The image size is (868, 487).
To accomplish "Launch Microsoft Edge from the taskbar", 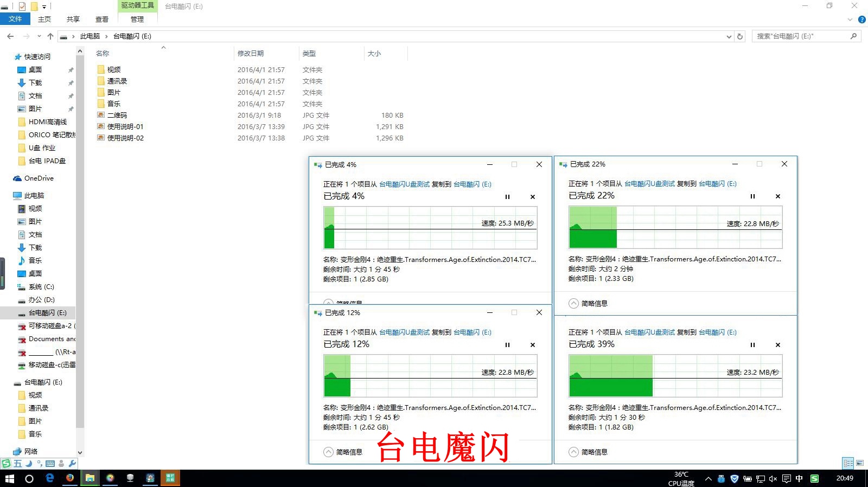I will pyautogui.click(x=50, y=478).
